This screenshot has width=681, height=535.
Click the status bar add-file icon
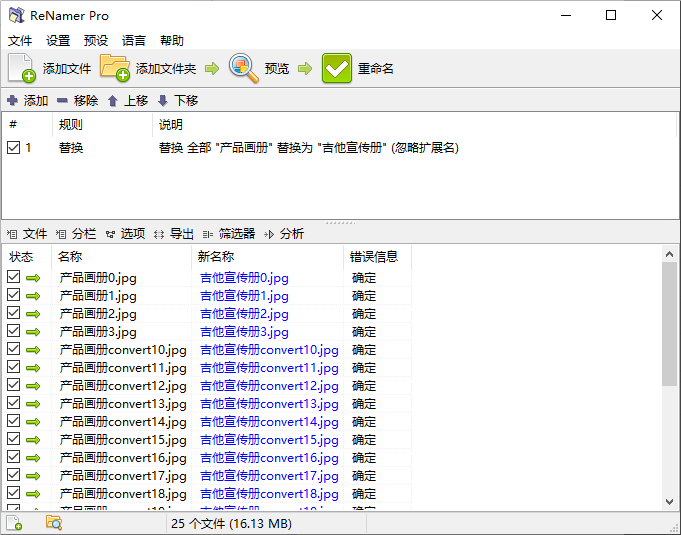[14, 523]
